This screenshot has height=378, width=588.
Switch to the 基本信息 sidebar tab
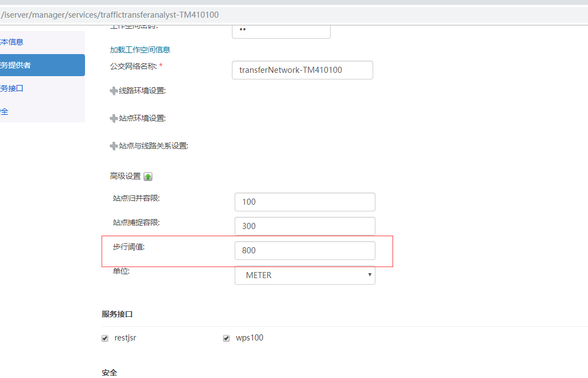pos(12,42)
